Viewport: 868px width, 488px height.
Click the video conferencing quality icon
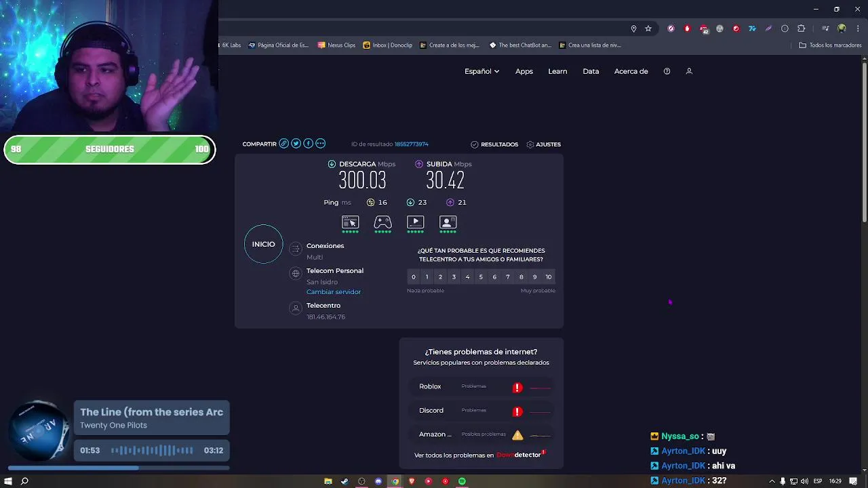pos(448,222)
